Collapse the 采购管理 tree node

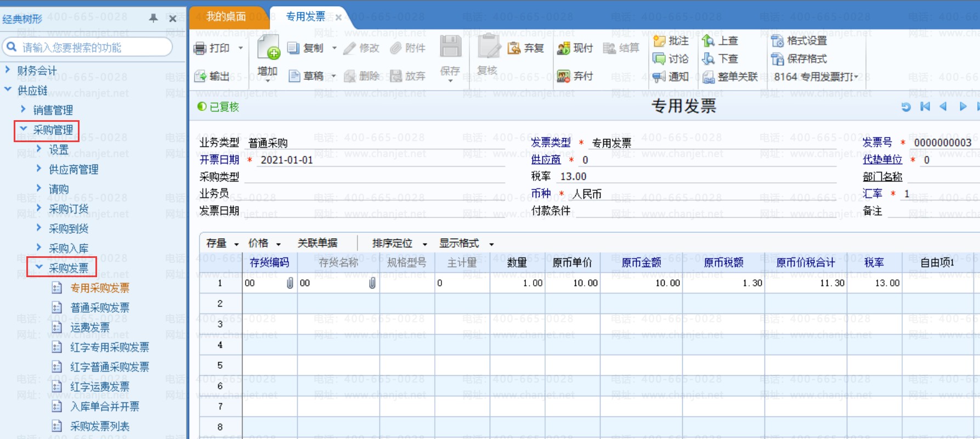pos(24,129)
